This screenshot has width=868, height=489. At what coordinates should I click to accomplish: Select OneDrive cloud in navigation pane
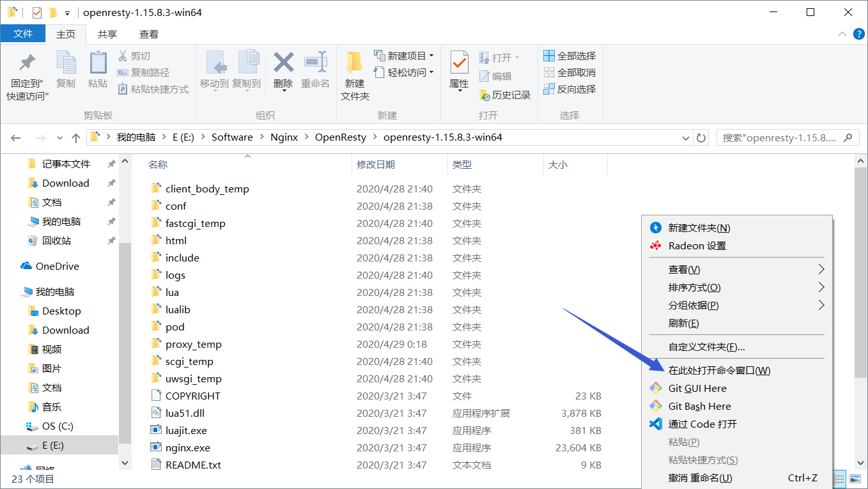(50, 266)
